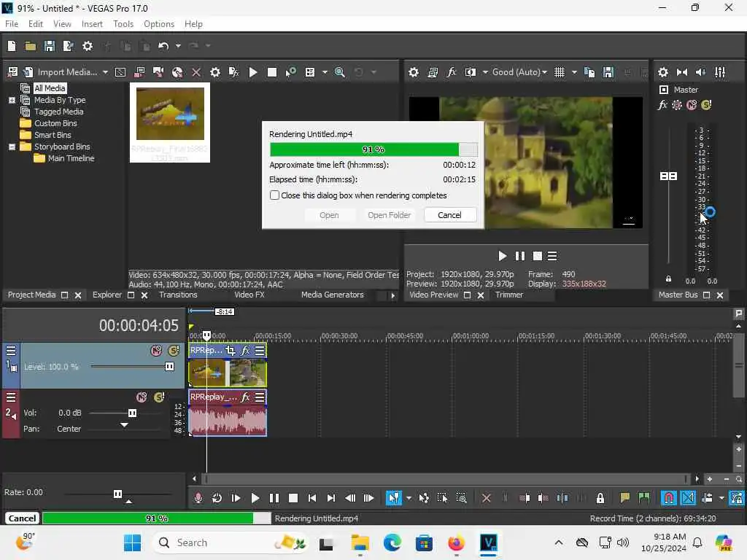Click Record microphone button in transport bar
Image resolution: width=747 pixels, height=560 pixels.
(x=198, y=498)
